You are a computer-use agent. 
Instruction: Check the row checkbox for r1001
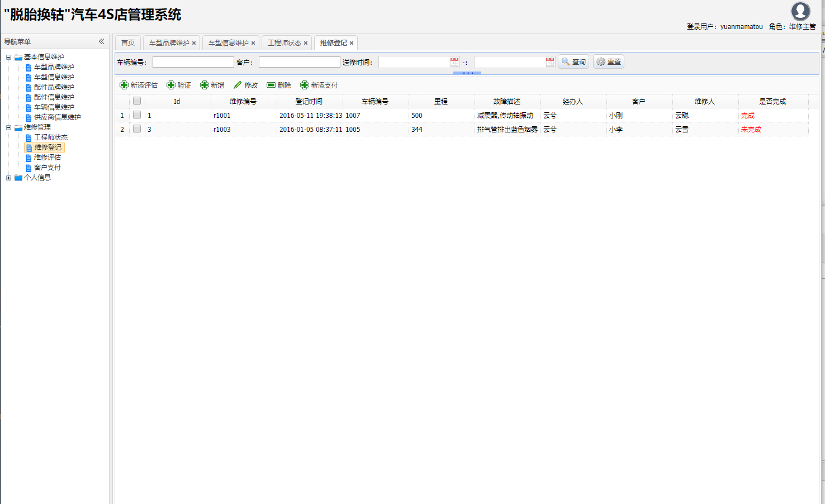[137, 115]
